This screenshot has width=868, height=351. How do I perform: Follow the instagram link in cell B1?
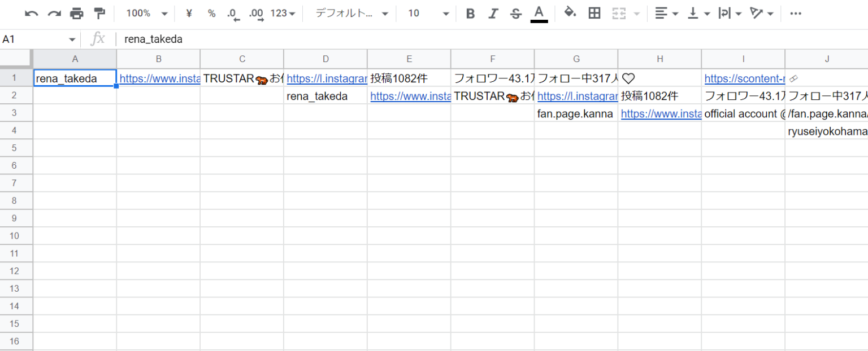tap(159, 78)
